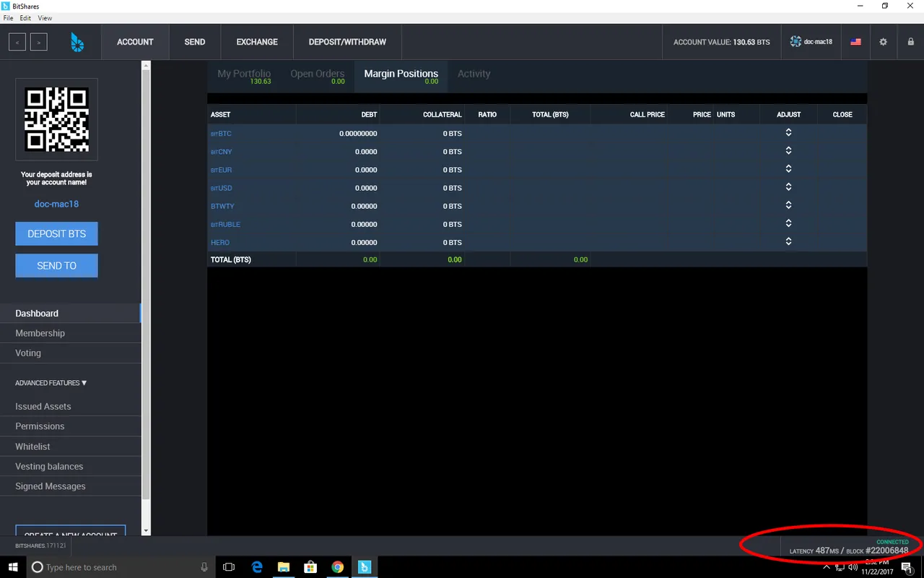This screenshot has width=924, height=578.
Task: Open the Edit menu
Action: point(25,17)
